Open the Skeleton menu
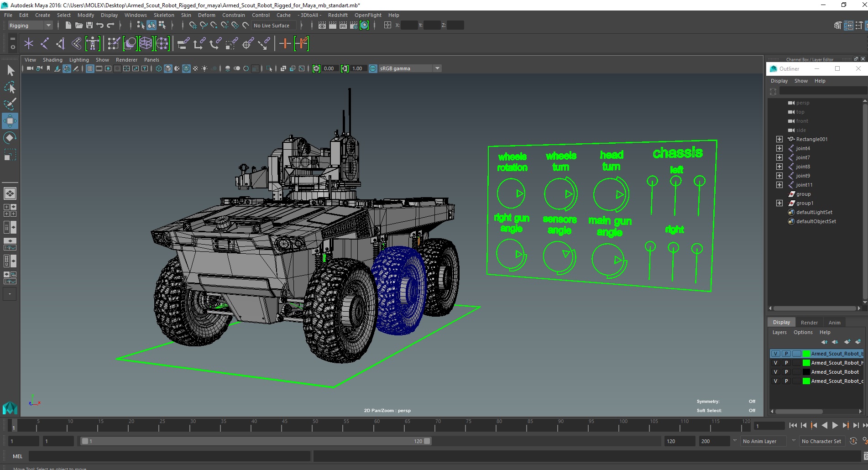 tap(164, 15)
